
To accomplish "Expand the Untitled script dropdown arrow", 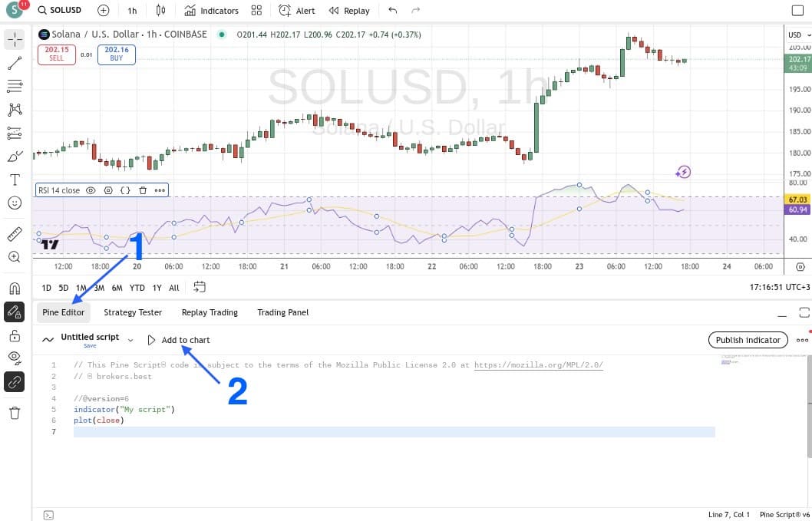I will point(130,340).
